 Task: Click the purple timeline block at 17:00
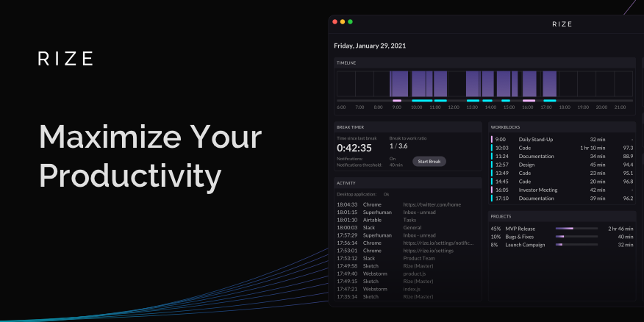[550, 84]
